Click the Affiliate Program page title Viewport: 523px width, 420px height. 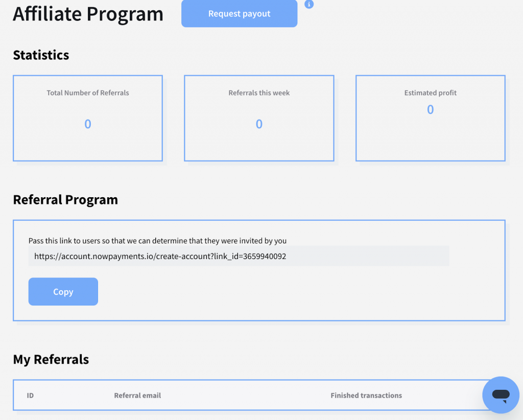(x=88, y=14)
